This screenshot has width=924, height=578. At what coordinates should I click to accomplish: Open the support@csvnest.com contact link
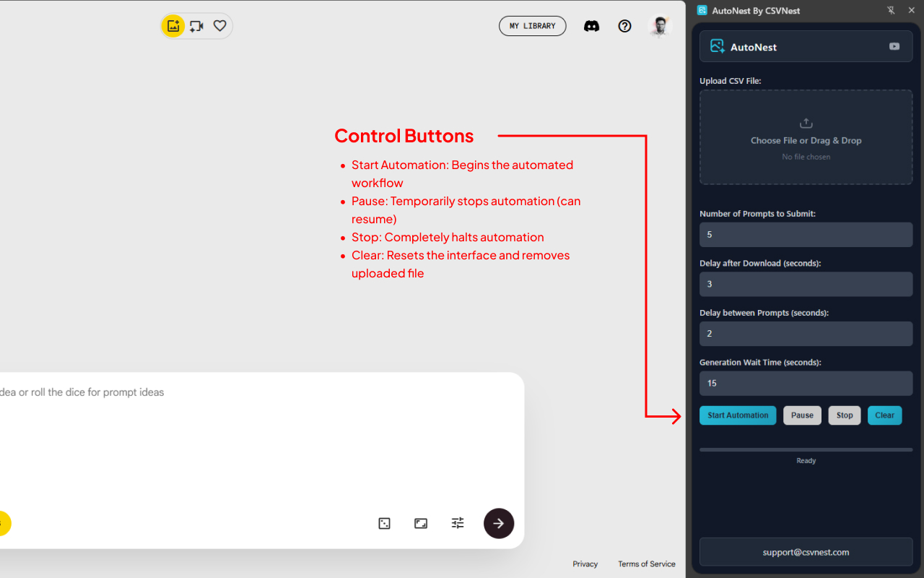coord(806,552)
